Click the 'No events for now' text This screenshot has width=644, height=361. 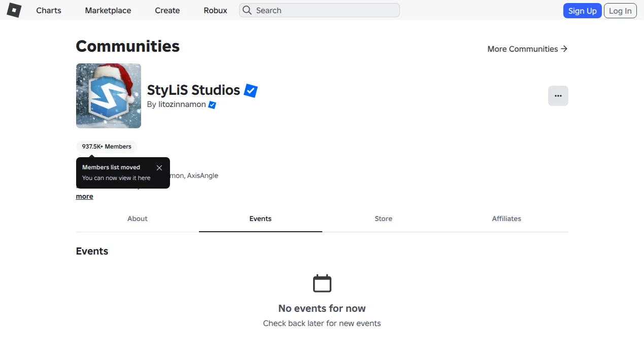(322, 308)
